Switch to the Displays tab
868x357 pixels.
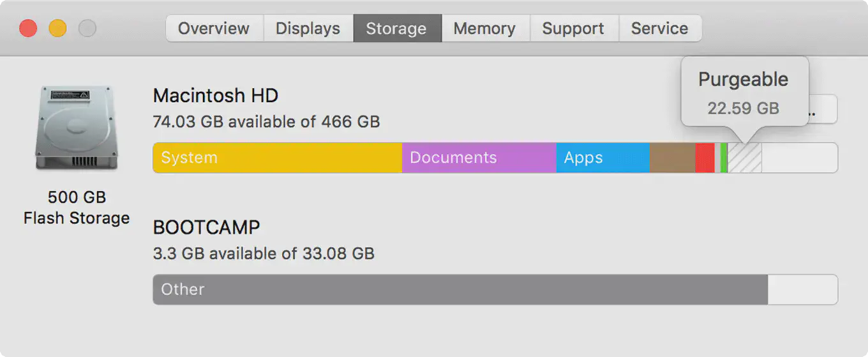(308, 29)
